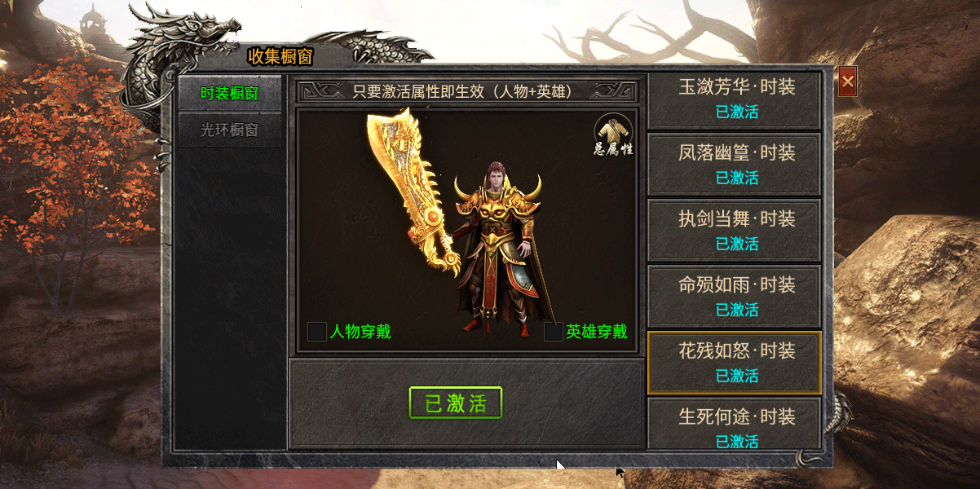
Task: Select highlighted 花残如怒·时装 entry
Action: [x=734, y=363]
